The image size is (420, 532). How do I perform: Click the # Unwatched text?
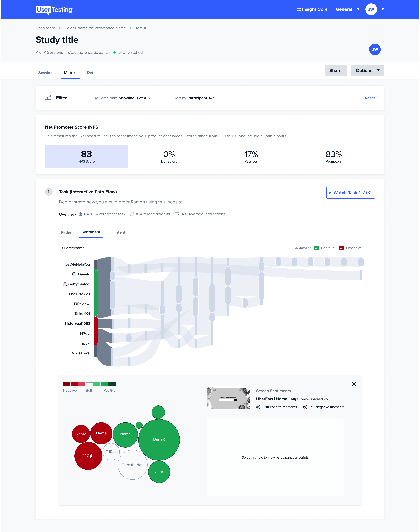[x=131, y=53]
